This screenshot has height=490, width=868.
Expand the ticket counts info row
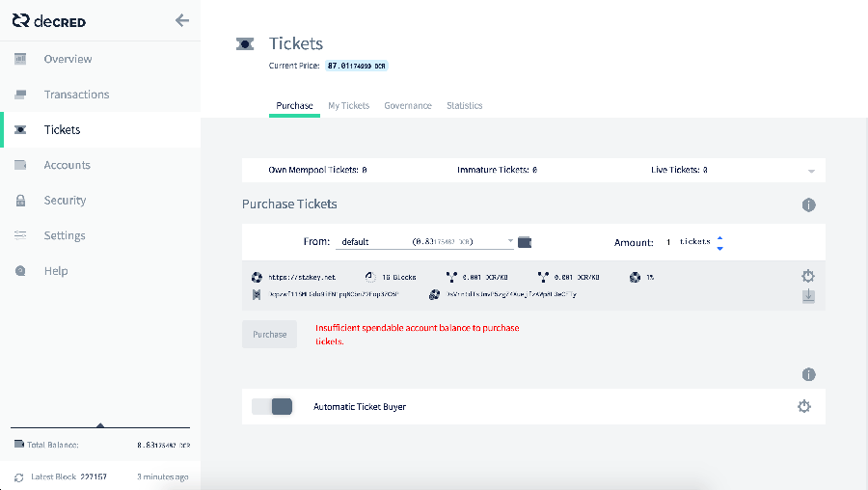(x=811, y=171)
